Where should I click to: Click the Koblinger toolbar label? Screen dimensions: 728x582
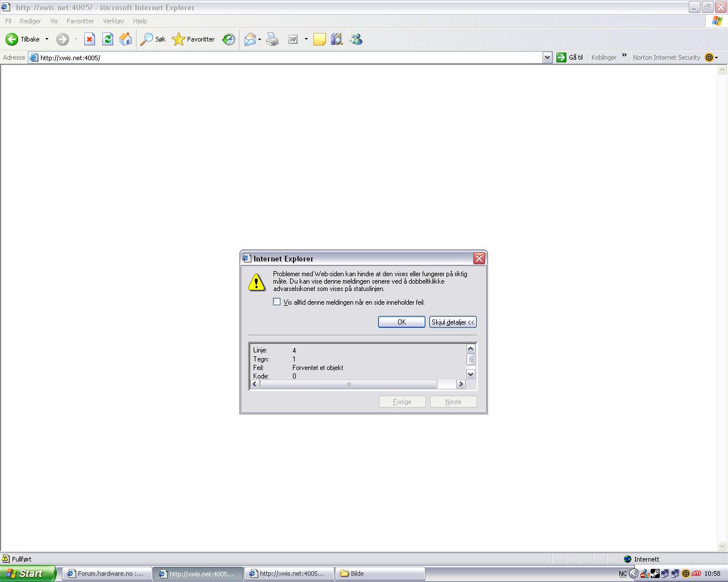point(603,57)
